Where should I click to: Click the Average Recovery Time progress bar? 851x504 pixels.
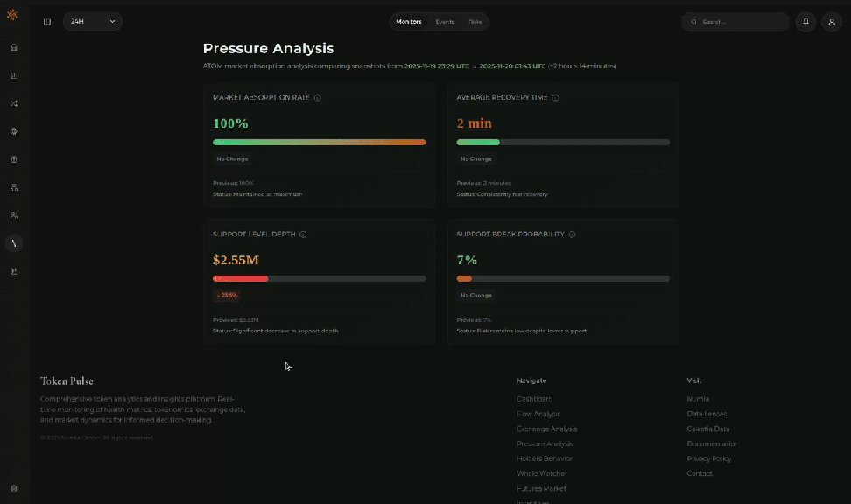563,142
